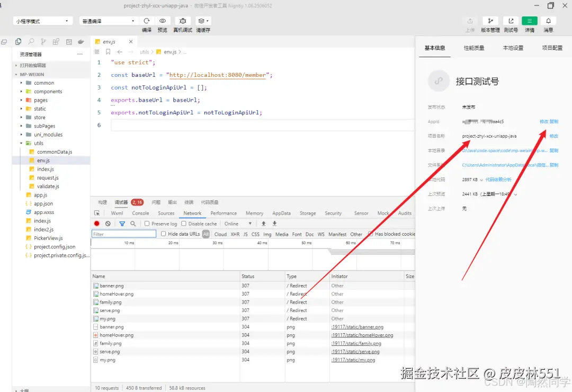The width and height of the screenshot is (572, 392).
Task: Click the clear network log icon
Action: [x=108, y=224]
